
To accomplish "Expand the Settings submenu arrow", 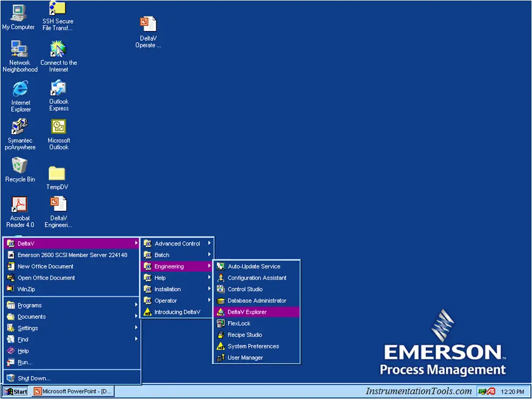I will (x=136, y=327).
